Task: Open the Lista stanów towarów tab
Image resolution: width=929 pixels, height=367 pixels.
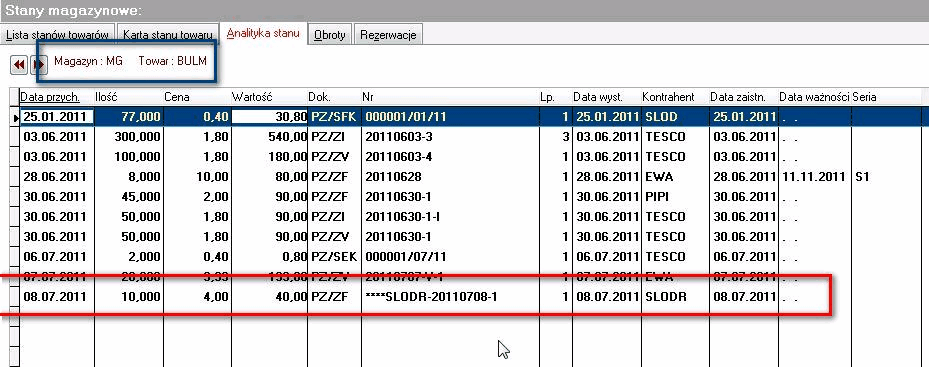Action: (x=57, y=35)
